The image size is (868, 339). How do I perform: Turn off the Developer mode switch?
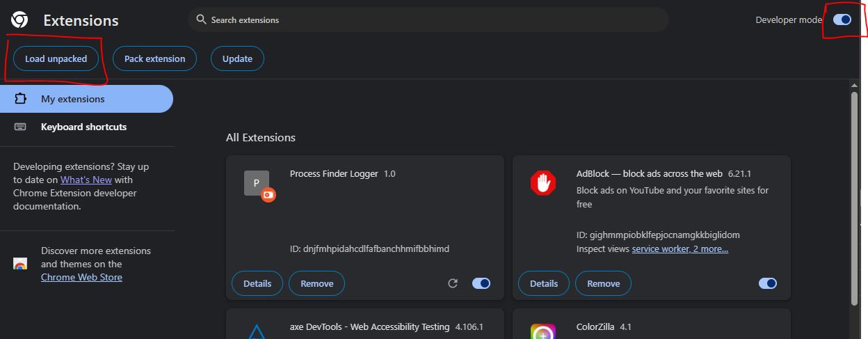pos(842,19)
